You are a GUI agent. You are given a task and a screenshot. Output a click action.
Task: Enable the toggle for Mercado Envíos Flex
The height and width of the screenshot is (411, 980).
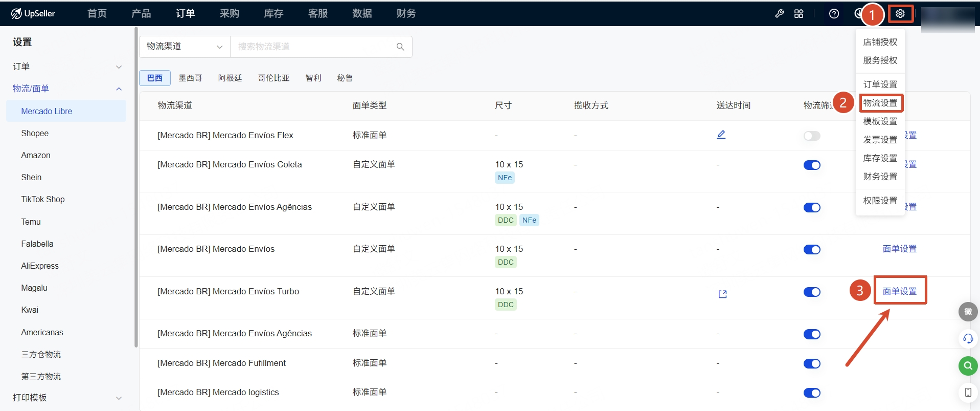pyautogui.click(x=812, y=136)
